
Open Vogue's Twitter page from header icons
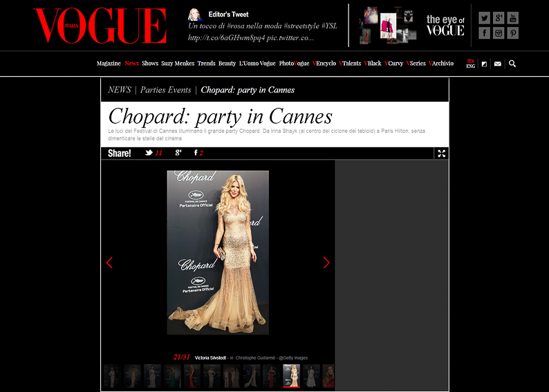pos(484,18)
